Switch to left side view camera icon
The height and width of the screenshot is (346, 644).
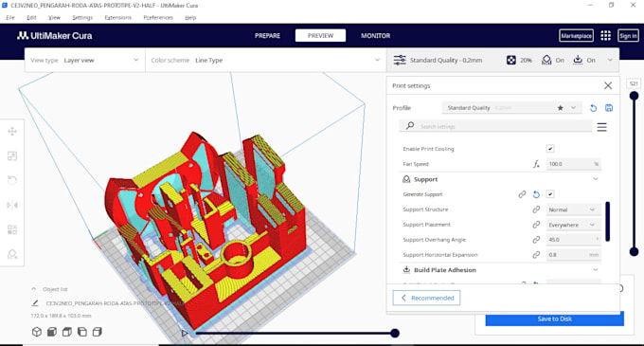[x=82, y=332]
